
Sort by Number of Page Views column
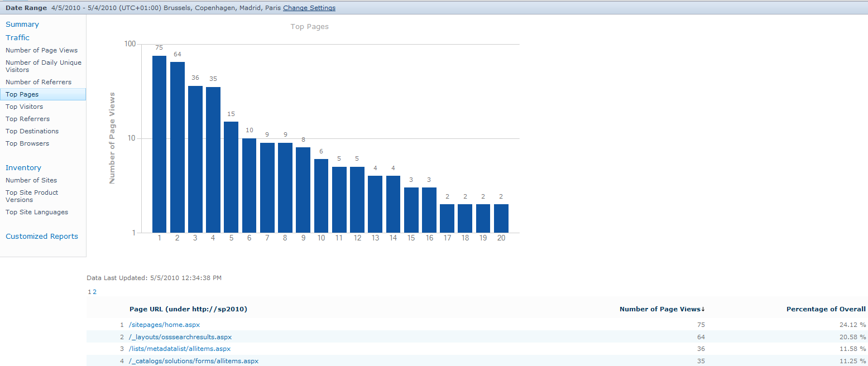(662, 309)
